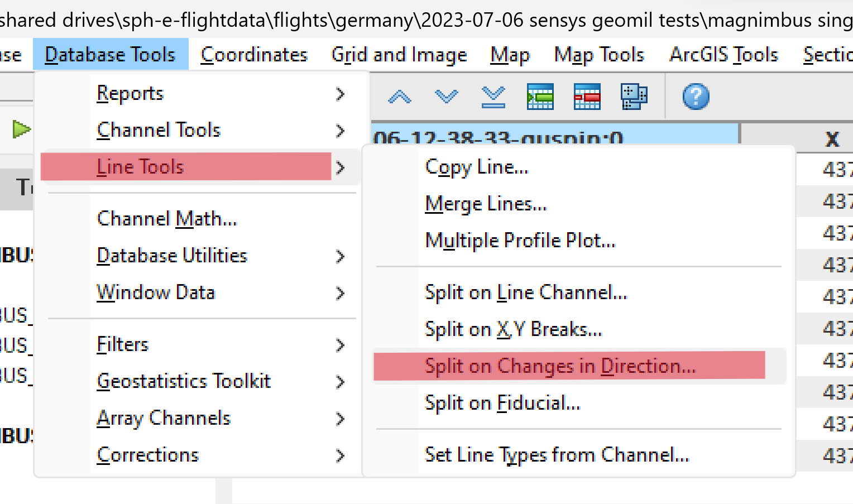Click the red delete-line table icon
The height and width of the screenshot is (504, 853).
587,96
